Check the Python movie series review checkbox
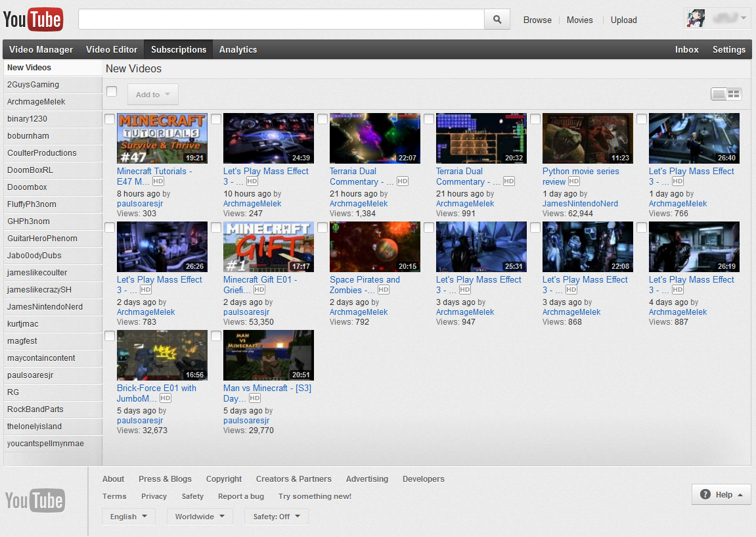 tap(535, 119)
